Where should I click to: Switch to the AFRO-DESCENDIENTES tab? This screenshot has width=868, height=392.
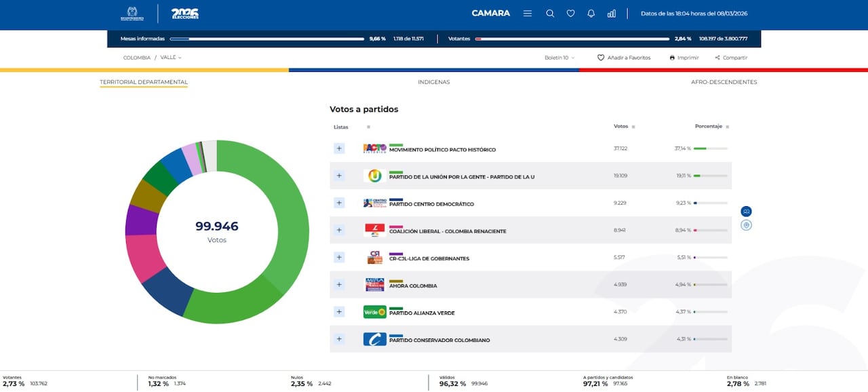point(724,82)
